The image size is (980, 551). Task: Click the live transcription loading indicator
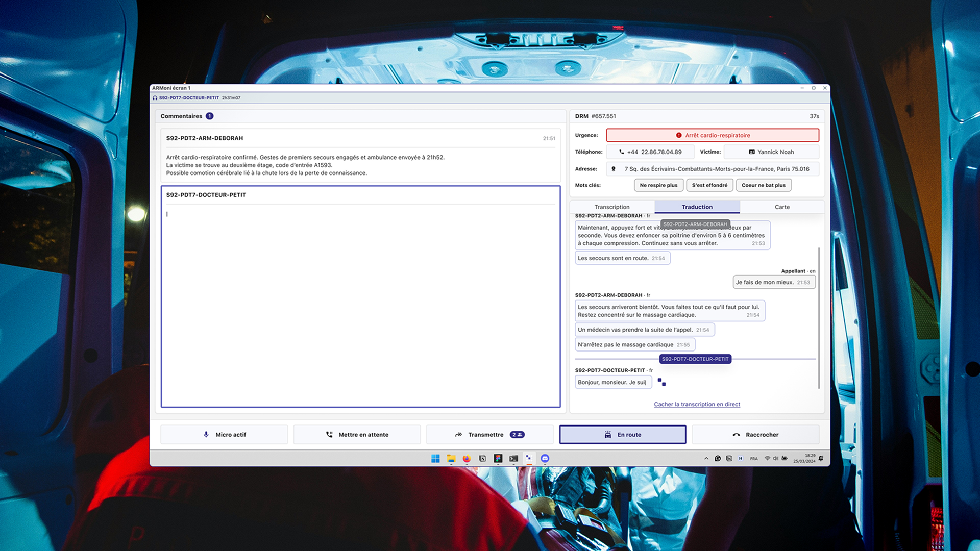pos(661,382)
